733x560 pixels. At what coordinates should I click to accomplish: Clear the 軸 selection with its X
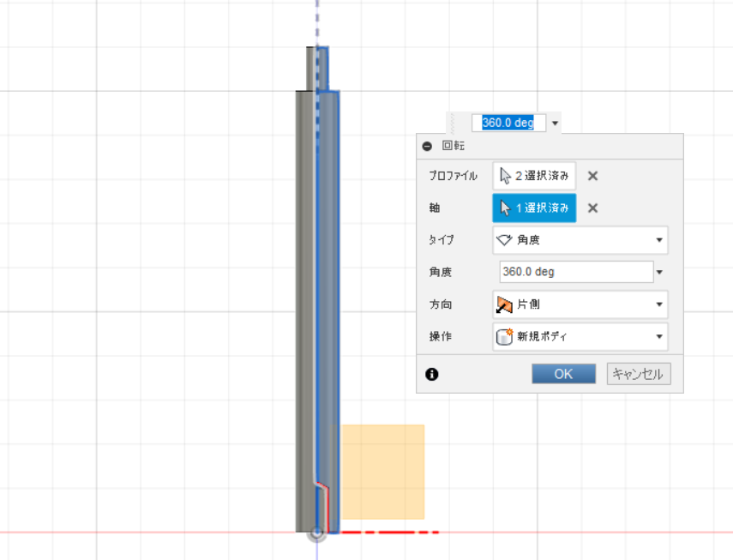(x=592, y=208)
